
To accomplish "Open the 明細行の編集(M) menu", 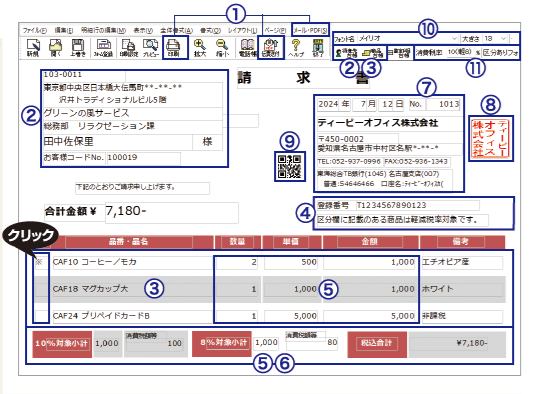I will click(x=103, y=30).
